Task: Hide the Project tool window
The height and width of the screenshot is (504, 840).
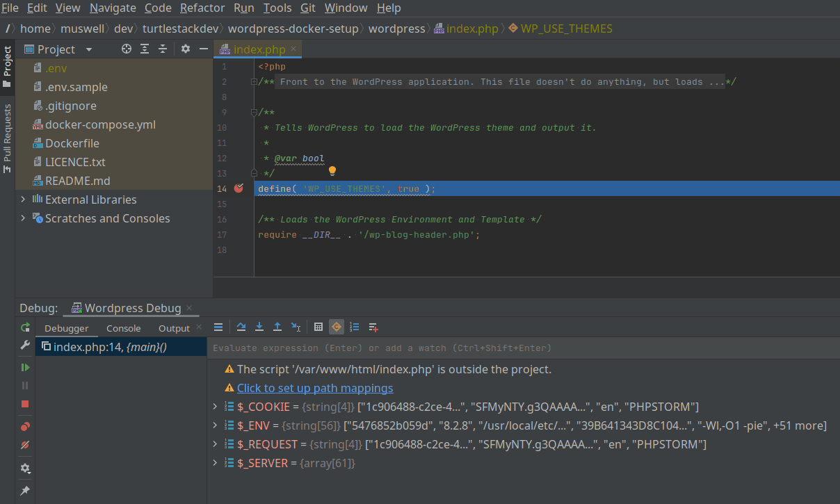Action: click(x=204, y=49)
